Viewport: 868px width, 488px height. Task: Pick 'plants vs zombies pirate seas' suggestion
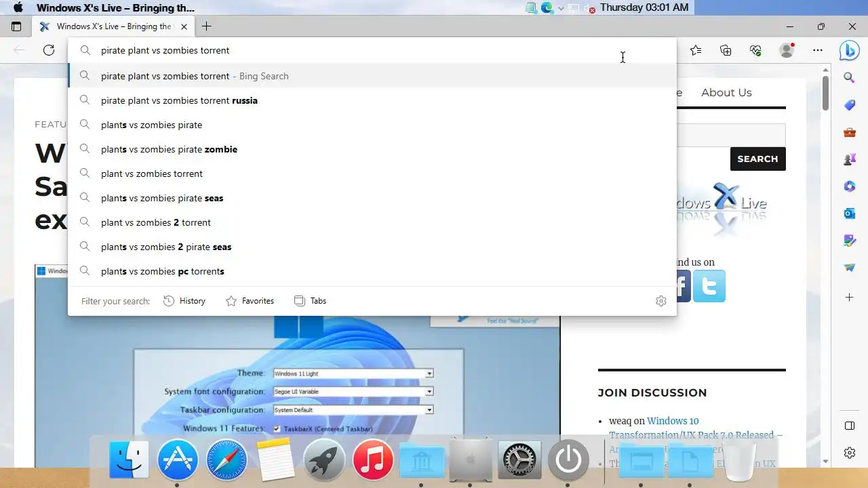coord(372,198)
